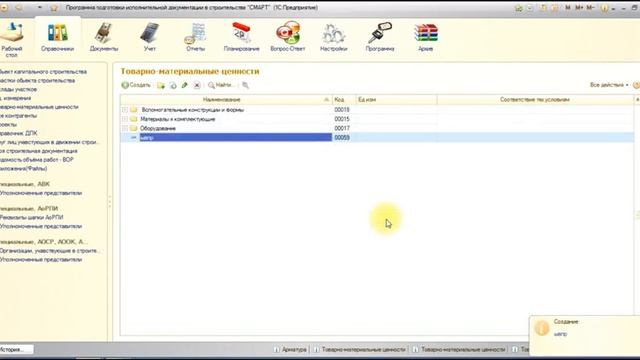Image resolution: width=640 pixels, height=360 pixels.
Task: Open Приложения(Файлы) link
Action: (23, 169)
